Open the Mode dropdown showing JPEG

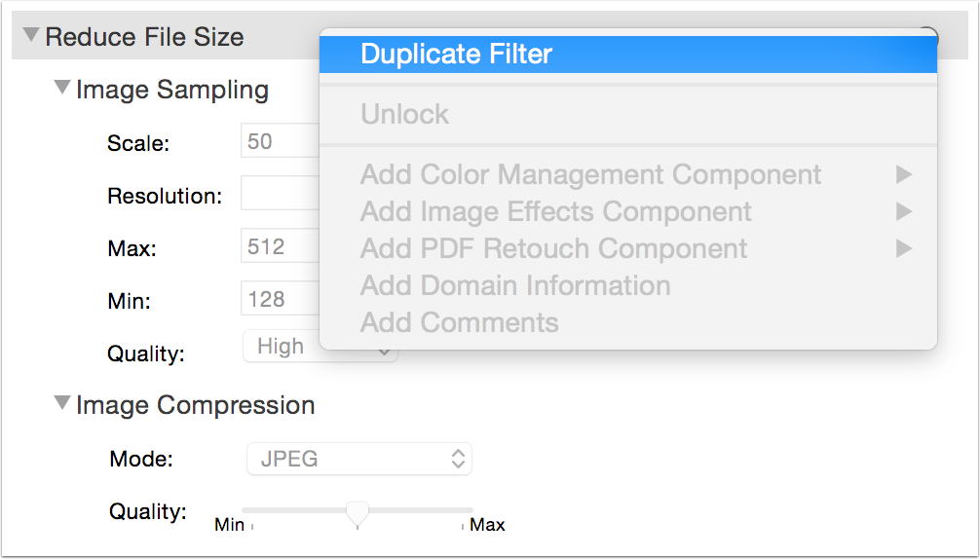coord(358,459)
